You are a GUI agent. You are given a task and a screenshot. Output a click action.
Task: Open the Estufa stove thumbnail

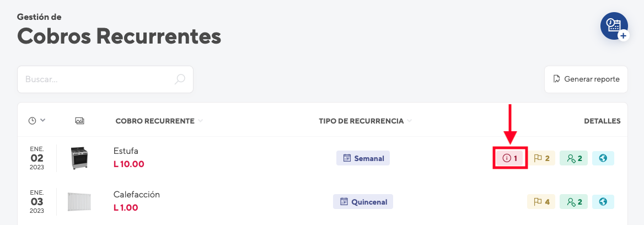click(79, 158)
